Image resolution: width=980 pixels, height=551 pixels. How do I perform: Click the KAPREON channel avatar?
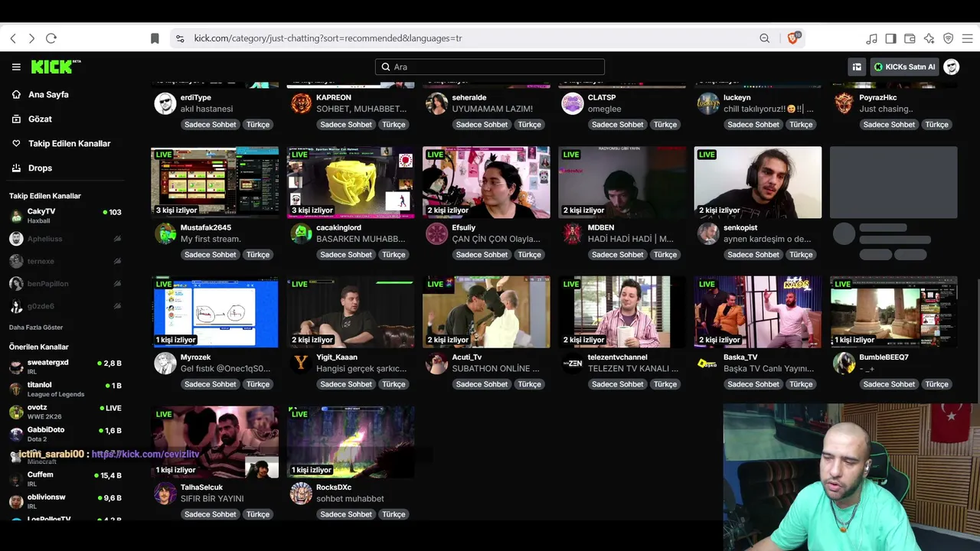(301, 103)
